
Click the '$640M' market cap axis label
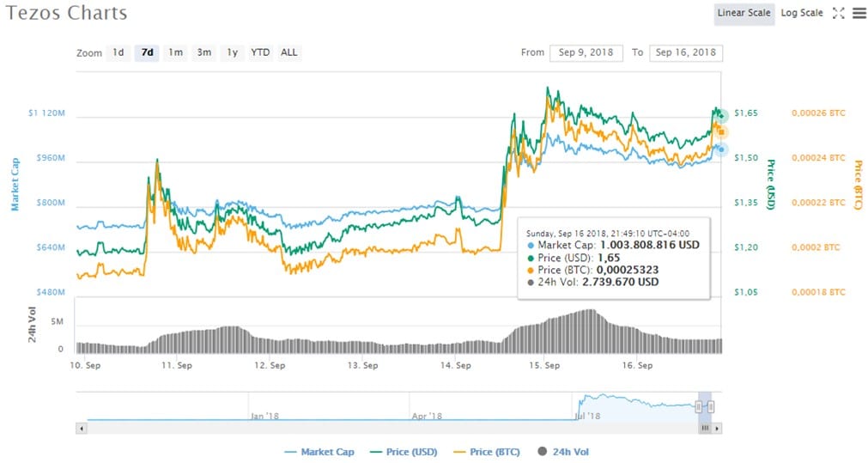click(x=51, y=247)
